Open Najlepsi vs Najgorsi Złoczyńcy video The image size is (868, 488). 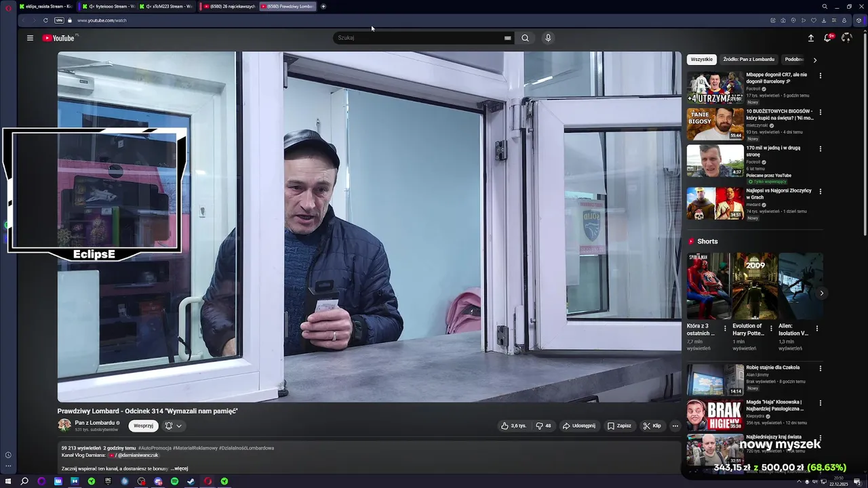715,203
